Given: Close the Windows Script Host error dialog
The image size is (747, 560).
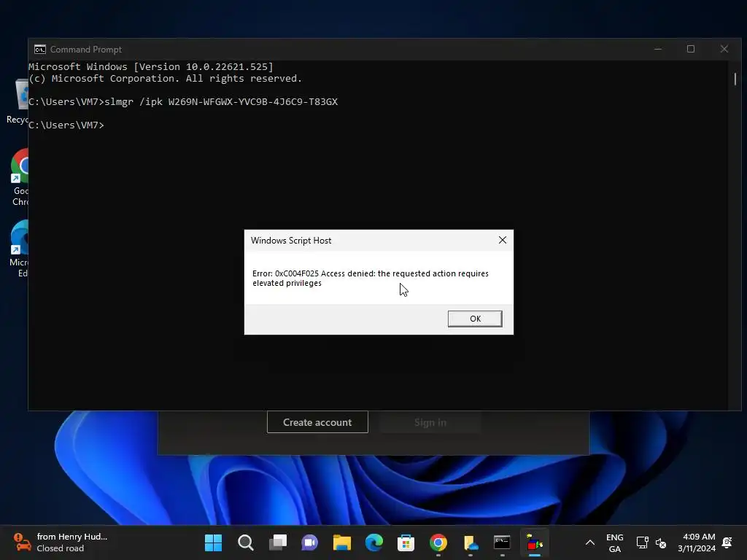Looking at the screenshot, I should (x=502, y=240).
